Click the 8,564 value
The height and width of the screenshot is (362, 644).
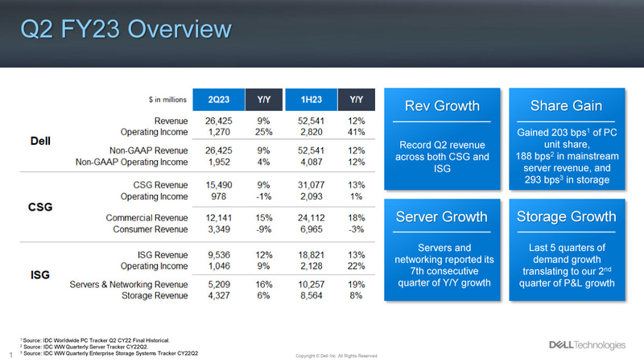312,295
